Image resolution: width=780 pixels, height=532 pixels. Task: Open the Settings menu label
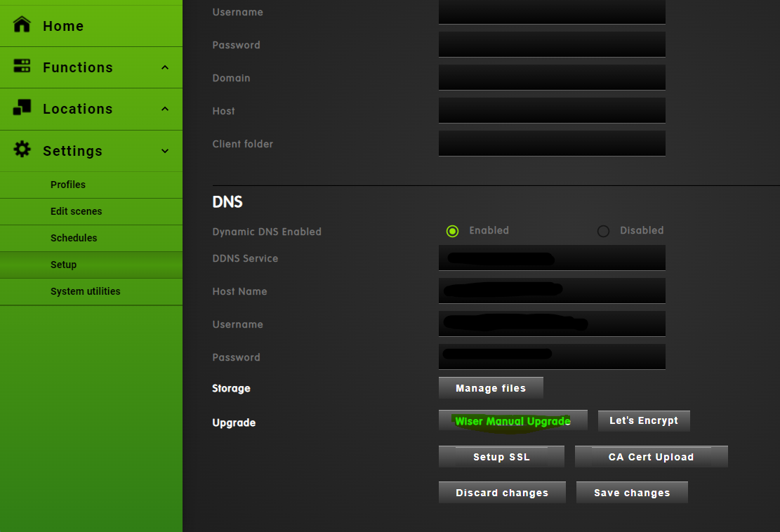point(72,151)
